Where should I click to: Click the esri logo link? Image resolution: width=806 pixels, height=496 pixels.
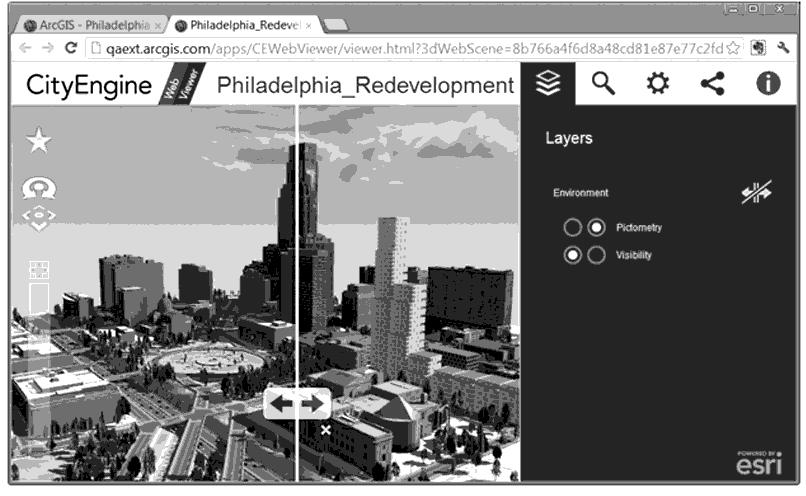pos(759,463)
